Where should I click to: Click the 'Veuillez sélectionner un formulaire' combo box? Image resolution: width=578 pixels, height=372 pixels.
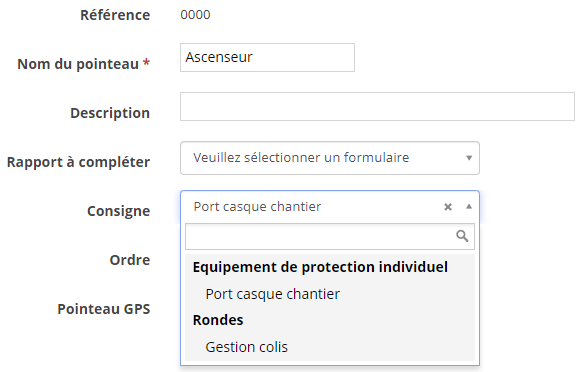click(330, 158)
